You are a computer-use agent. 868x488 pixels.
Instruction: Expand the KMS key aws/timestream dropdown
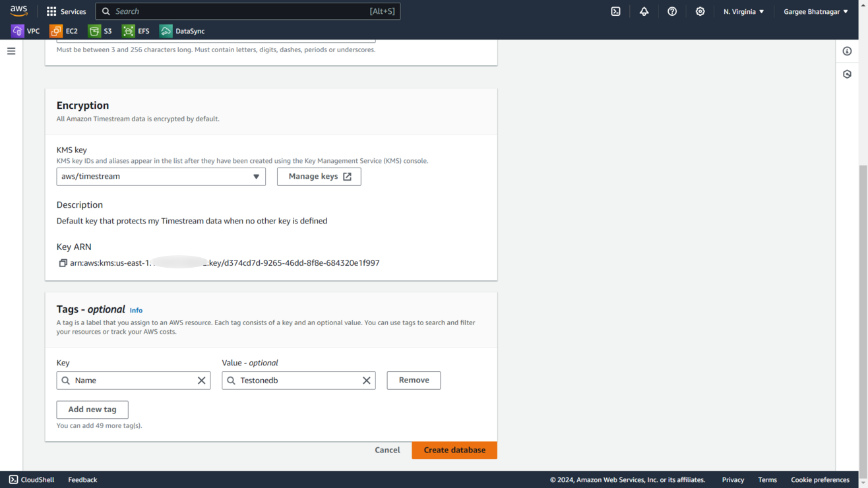[161, 177]
